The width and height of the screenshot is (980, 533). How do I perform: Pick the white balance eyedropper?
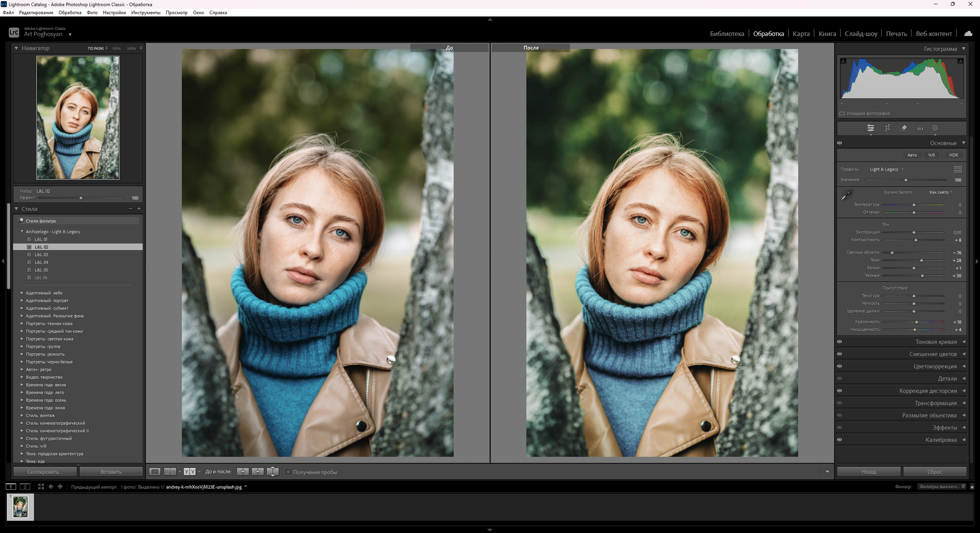(x=846, y=195)
